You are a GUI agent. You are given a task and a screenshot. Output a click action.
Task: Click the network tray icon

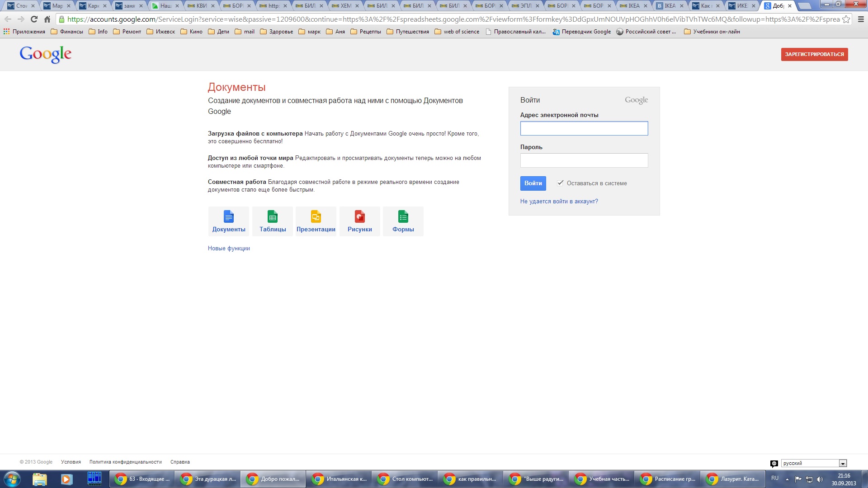coord(809,479)
